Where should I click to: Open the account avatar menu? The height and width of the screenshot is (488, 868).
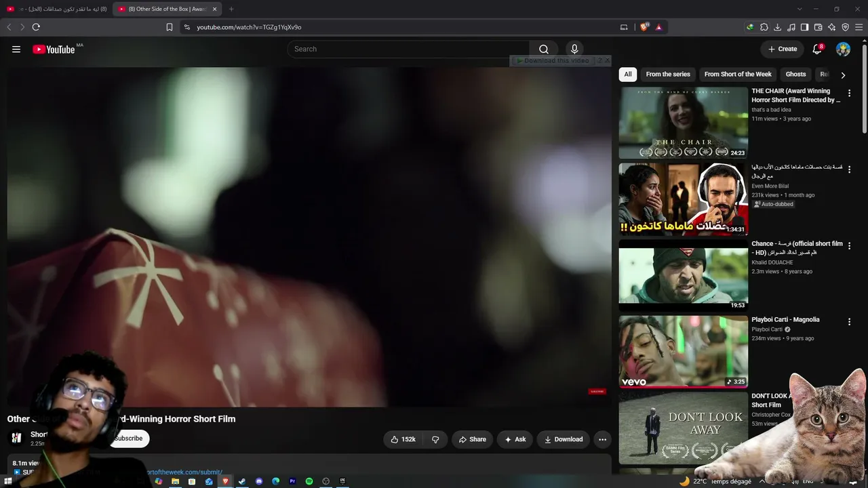click(843, 49)
